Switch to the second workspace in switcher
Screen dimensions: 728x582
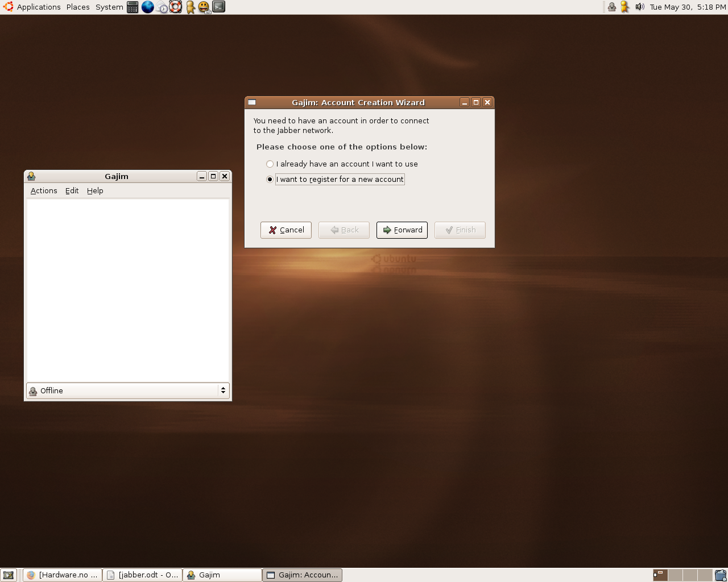(675, 575)
